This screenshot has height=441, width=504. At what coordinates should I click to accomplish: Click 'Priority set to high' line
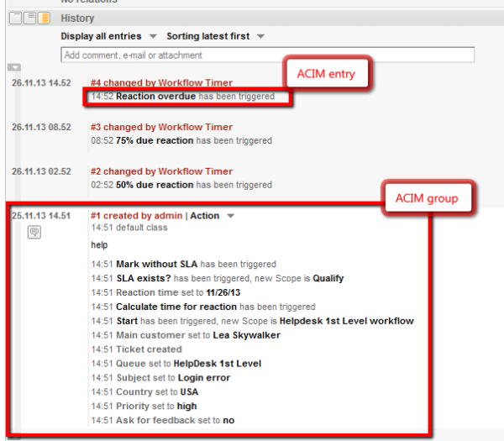[144, 406]
